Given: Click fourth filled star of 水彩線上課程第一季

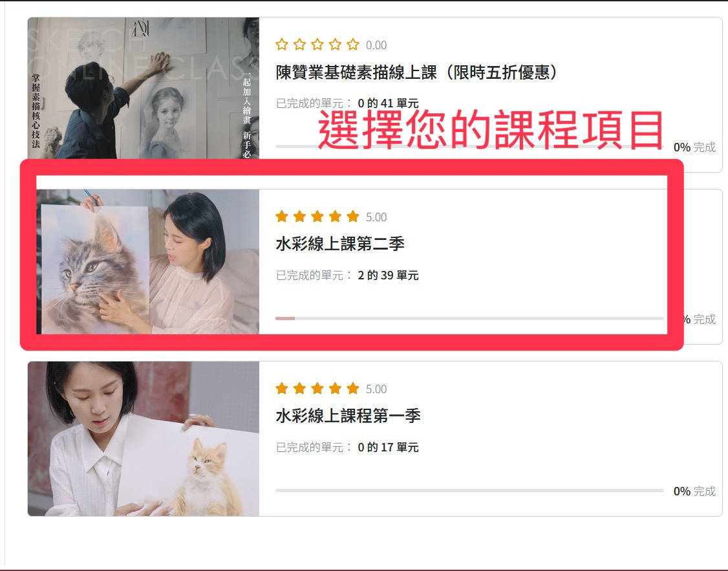Looking at the screenshot, I should click(335, 388).
